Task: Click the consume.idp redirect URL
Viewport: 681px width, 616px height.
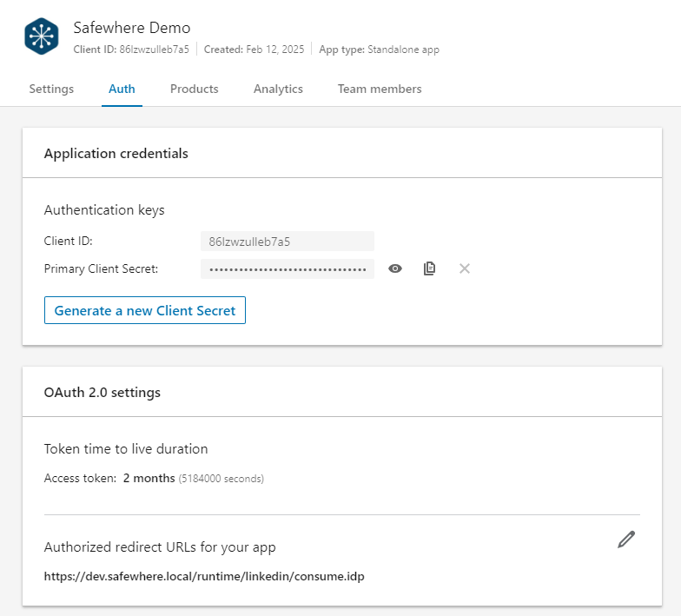Action: point(205,576)
